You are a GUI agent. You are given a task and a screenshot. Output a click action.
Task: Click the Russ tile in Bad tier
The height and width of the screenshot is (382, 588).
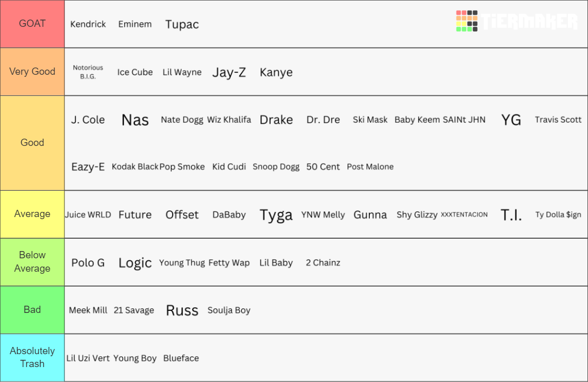[182, 310]
